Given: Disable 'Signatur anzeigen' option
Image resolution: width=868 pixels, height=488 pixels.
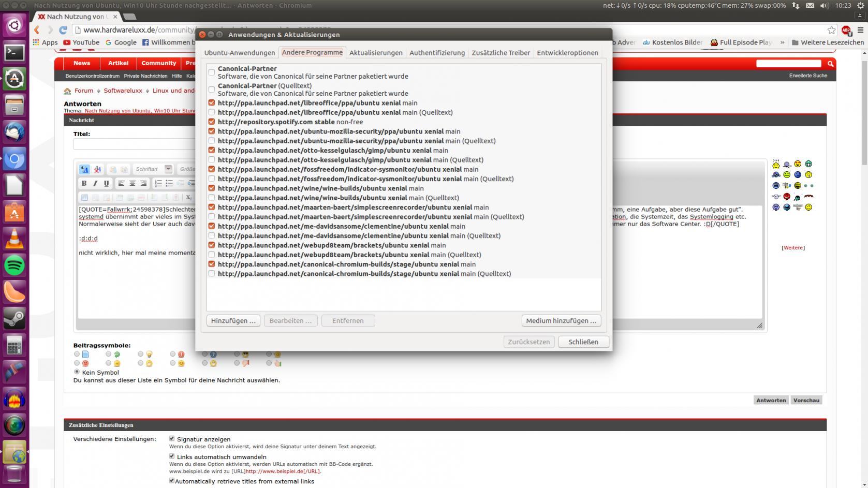Looking at the screenshot, I should pyautogui.click(x=172, y=438).
